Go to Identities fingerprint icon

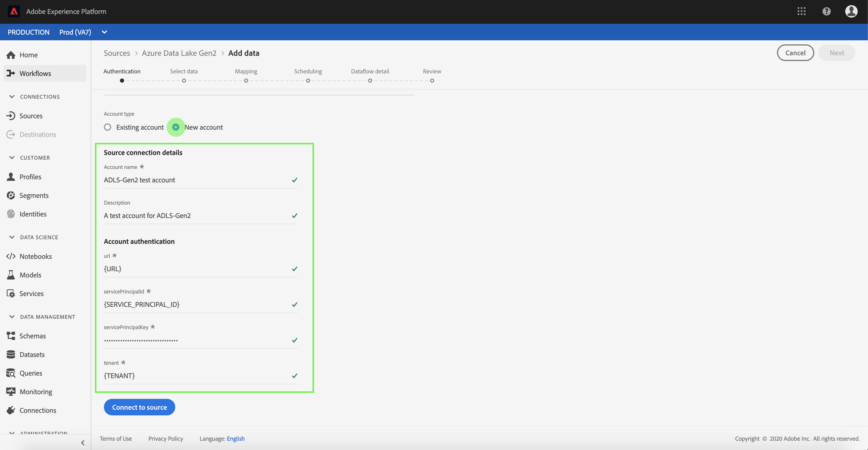11,214
